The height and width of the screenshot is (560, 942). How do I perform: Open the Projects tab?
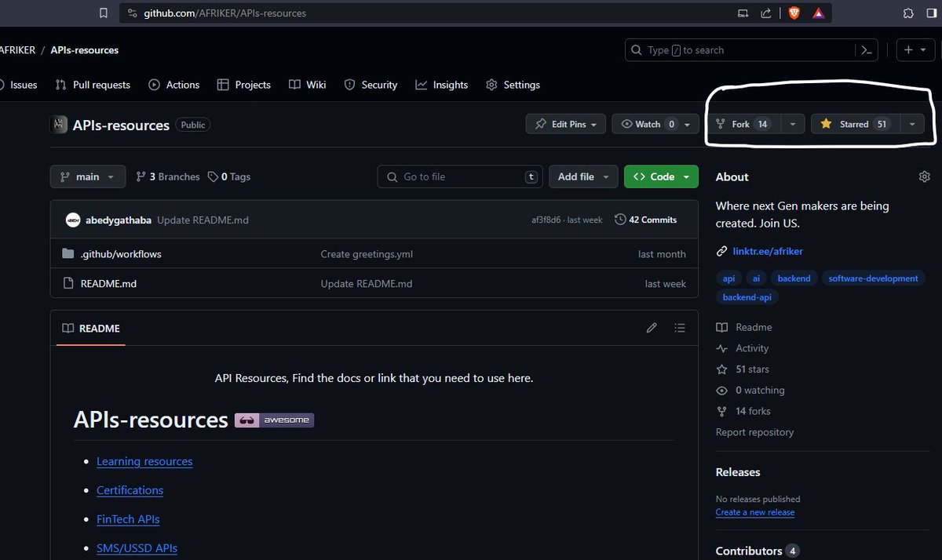coord(244,85)
